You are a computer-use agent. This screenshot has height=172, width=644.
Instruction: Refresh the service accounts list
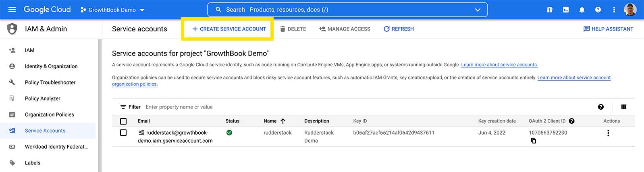point(399,29)
